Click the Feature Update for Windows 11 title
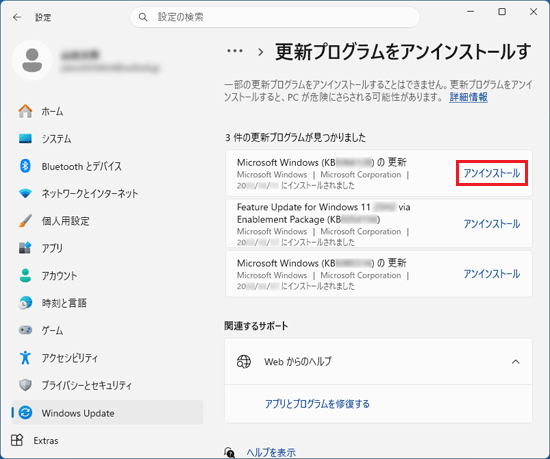Screen dimensions: 550x459 tap(323, 213)
